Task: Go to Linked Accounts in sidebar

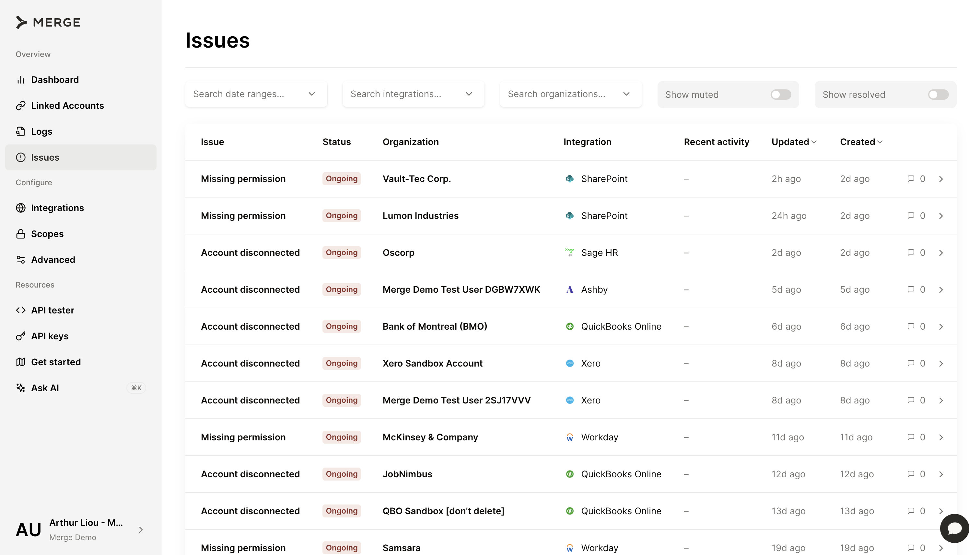Action: coord(67,106)
